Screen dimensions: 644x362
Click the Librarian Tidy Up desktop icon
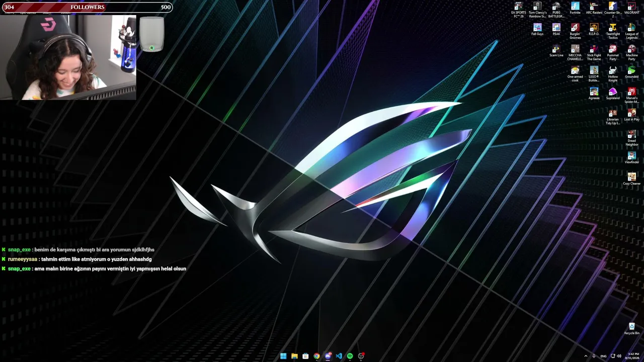pos(613,117)
